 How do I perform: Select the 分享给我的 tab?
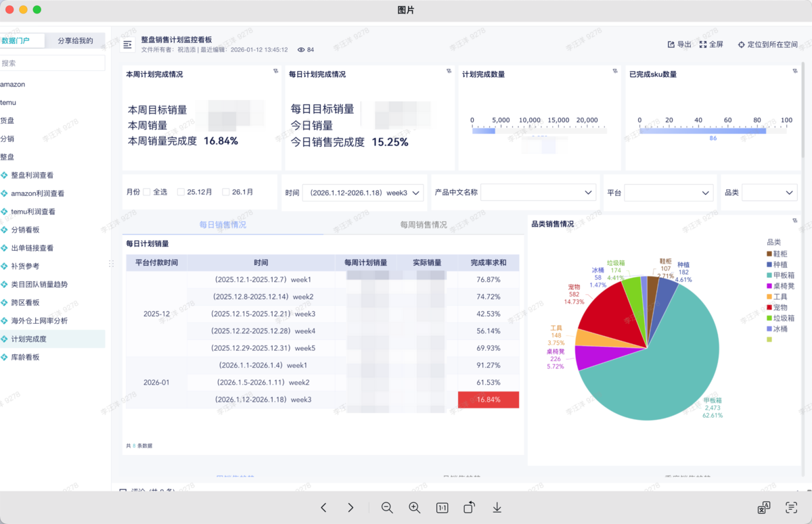coord(75,41)
